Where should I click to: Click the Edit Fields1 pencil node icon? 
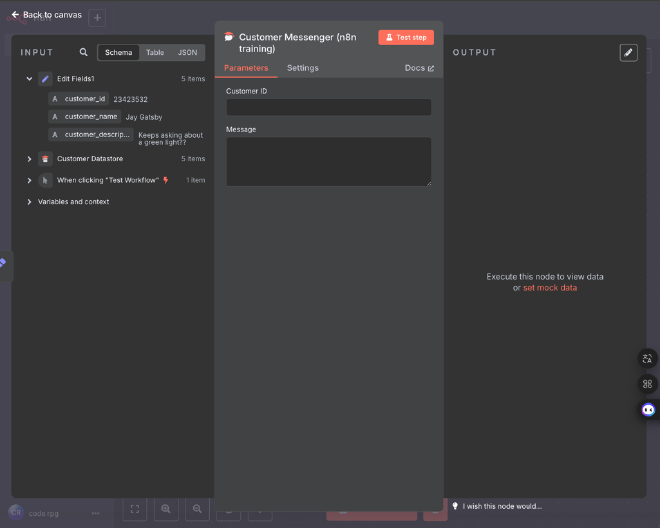pos(45,78)
